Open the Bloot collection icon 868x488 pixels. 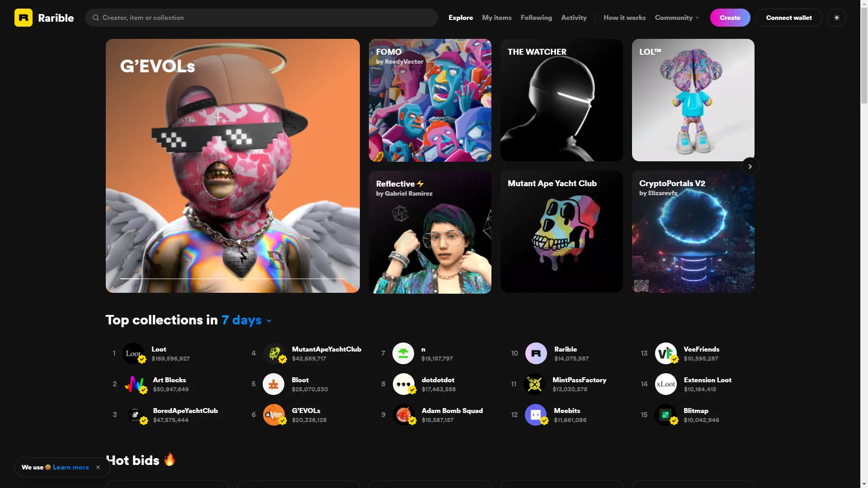[274, 384]
